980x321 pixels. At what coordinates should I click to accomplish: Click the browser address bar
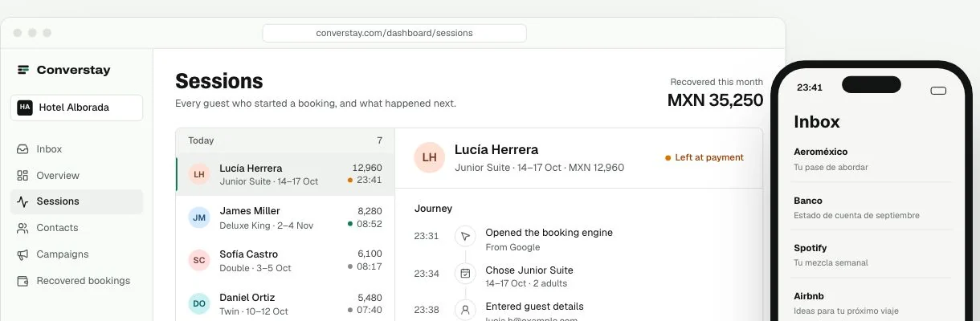pos(394,33)
